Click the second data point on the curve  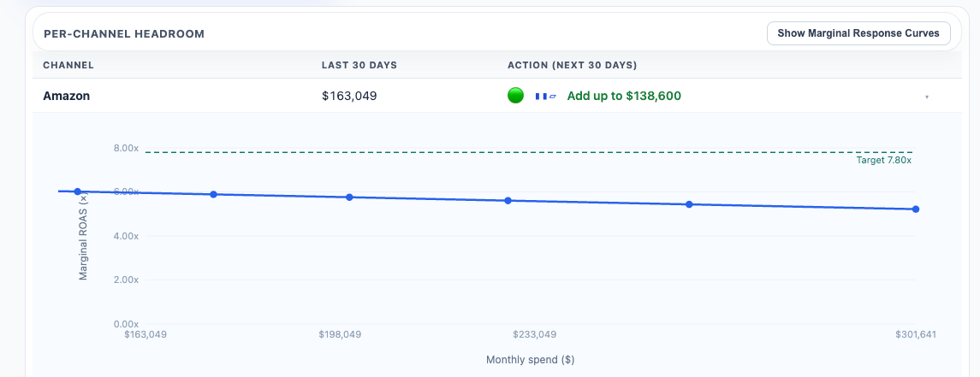tap(214, 194)
